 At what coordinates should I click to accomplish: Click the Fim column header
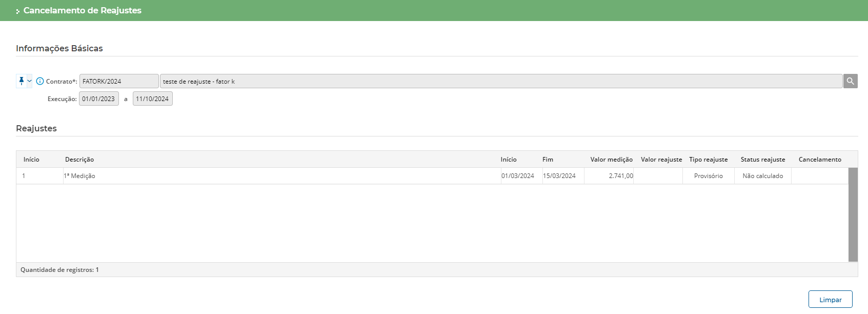548,160
